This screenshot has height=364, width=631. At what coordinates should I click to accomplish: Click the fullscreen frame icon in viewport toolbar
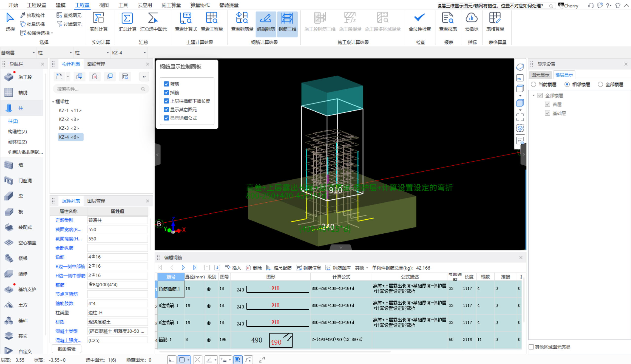click(x=520, y=117)
